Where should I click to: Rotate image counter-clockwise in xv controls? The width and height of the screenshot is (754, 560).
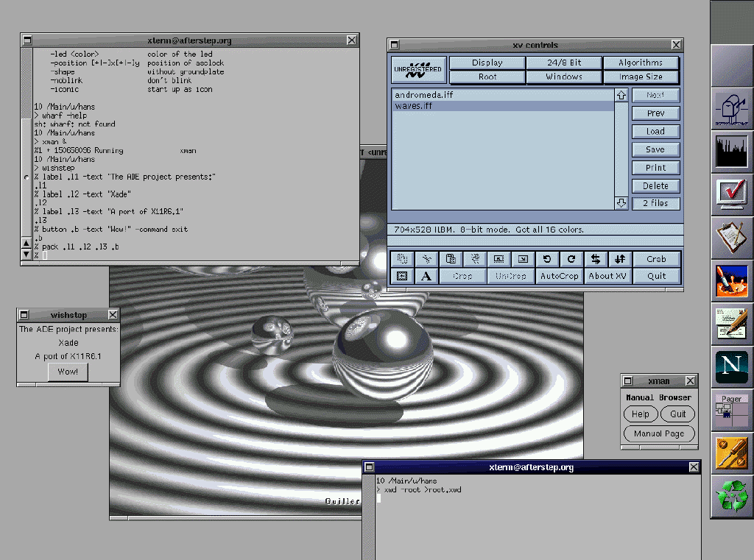coord(547,259)
